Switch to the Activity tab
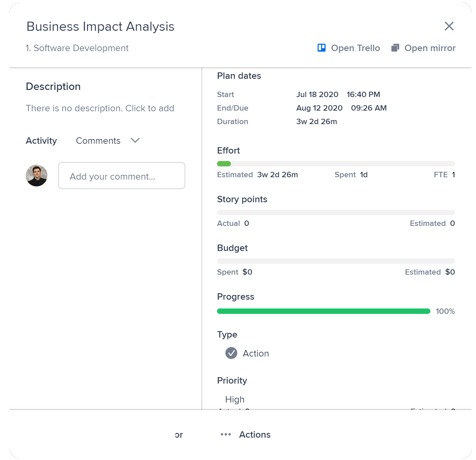Image resolution: width=476 pixels, height=460 pixels. tap(41, 141)
